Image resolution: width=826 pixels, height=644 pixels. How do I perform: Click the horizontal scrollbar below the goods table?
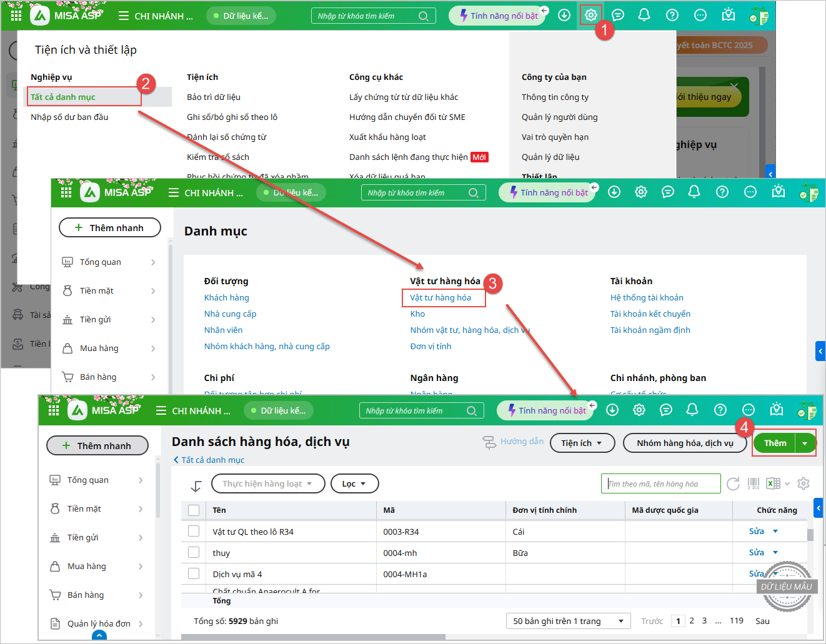coord(313,637)
